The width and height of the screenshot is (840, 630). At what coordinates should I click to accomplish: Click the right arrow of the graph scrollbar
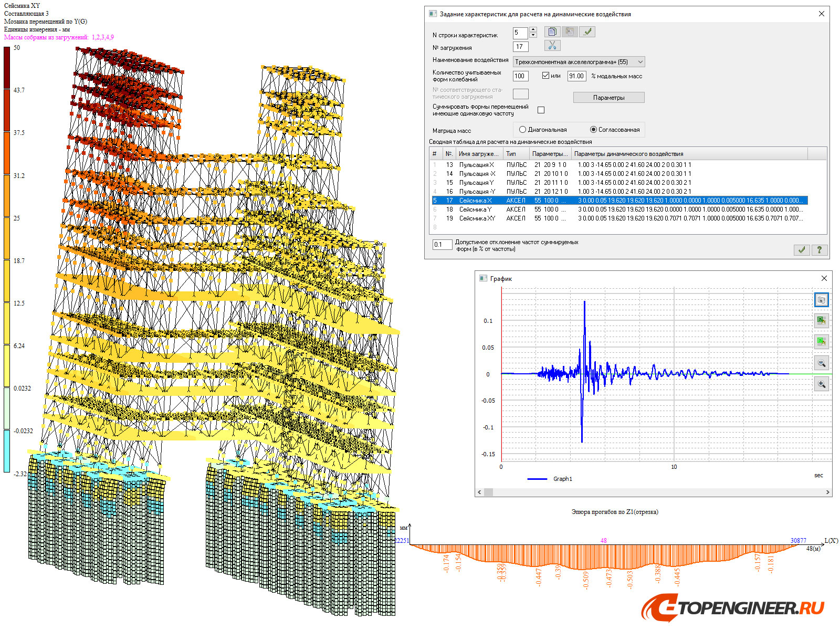click(828, 492)
